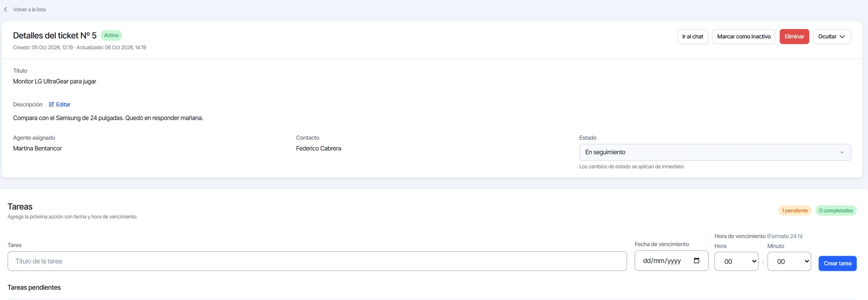Click the 'Creado: 05 Oct 2026' timestamp line
The width and height of the screenshot is (868, 300).
coord(80,47)
